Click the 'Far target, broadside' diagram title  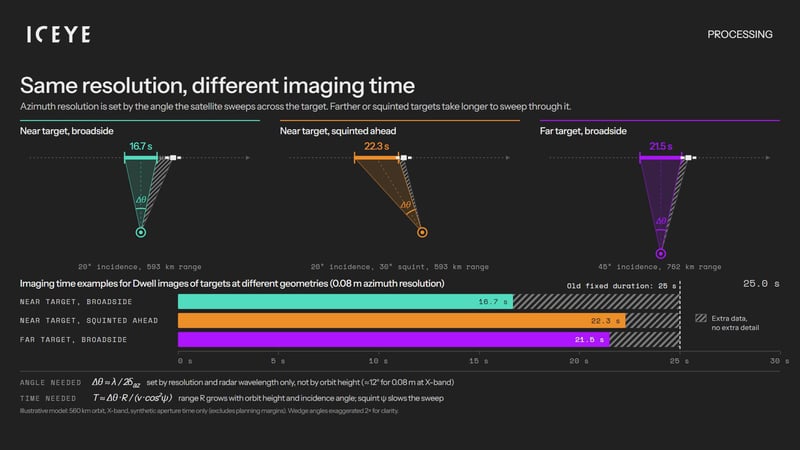click(x=583, y=131)
